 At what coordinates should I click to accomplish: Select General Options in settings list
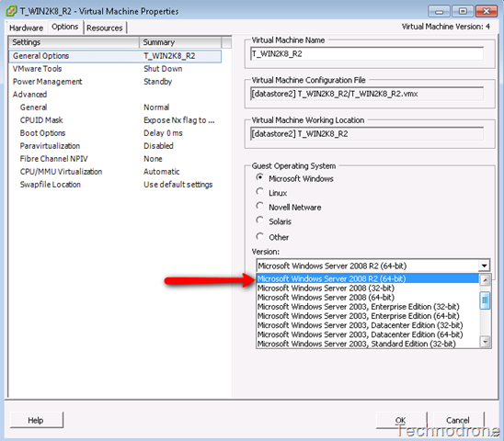pyautogui.click(x=115, y=56)
